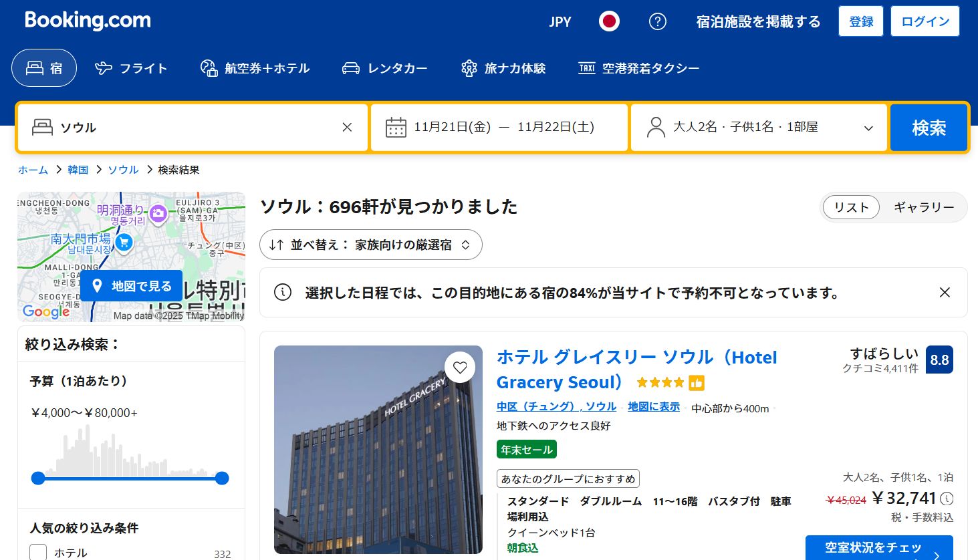
Task: Open help via the question mark icon
Action: [x=657, y=21]
